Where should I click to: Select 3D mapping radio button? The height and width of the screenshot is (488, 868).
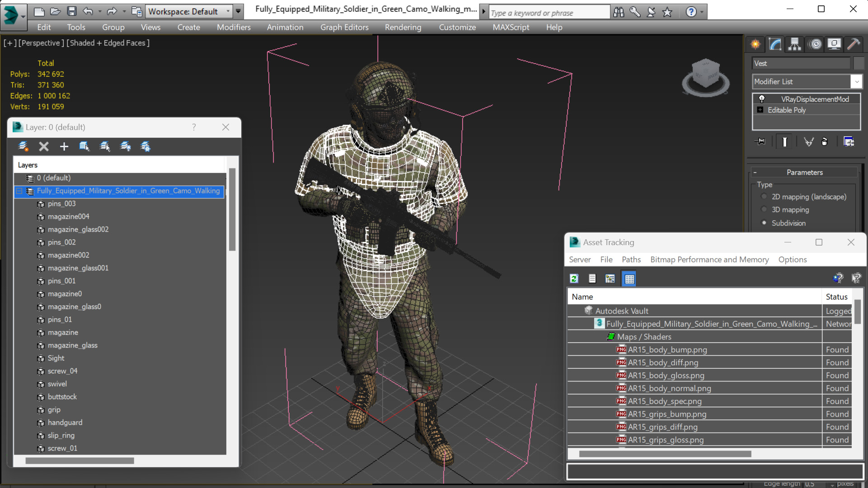click(x=764, y=209)
